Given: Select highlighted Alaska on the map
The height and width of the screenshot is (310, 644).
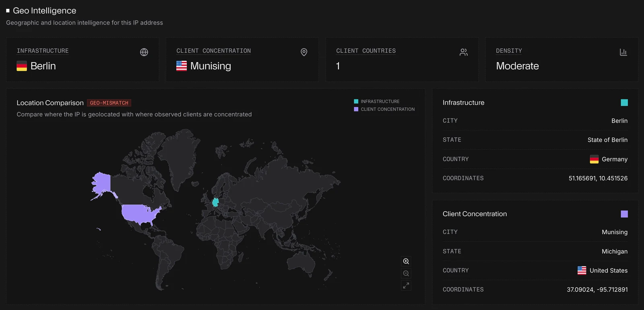Looking at the screenshot, I should click(x=103, y=183).
